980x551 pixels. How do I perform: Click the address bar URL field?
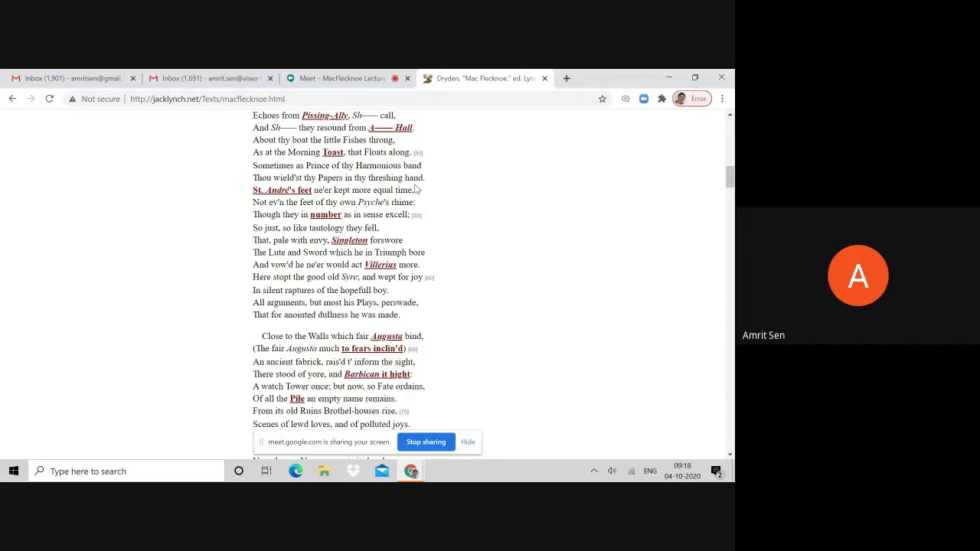[x=360, y=99]
